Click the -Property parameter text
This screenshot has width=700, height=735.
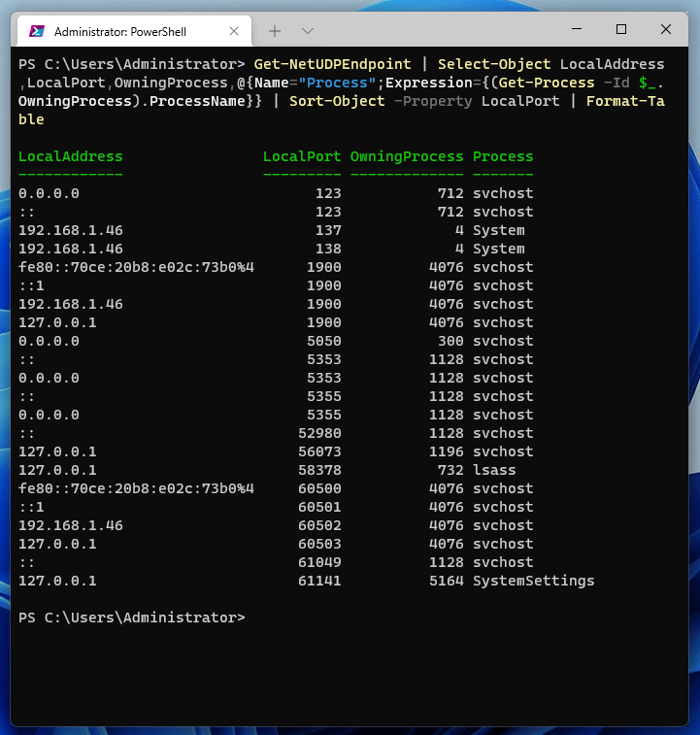point(433,101)
